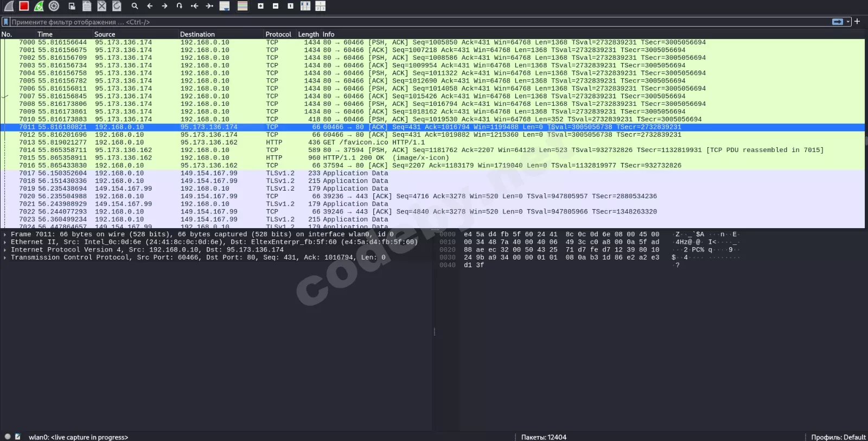
Task: Open a capture file icon
Action: [x=72, y=6]
